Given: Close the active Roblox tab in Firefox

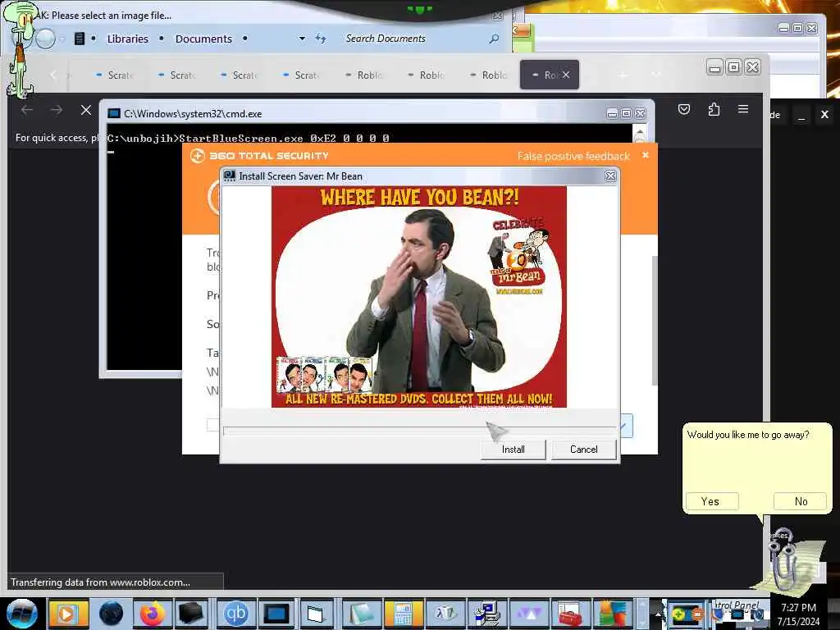Looking at the screenshot, I should tap(566, 75).
